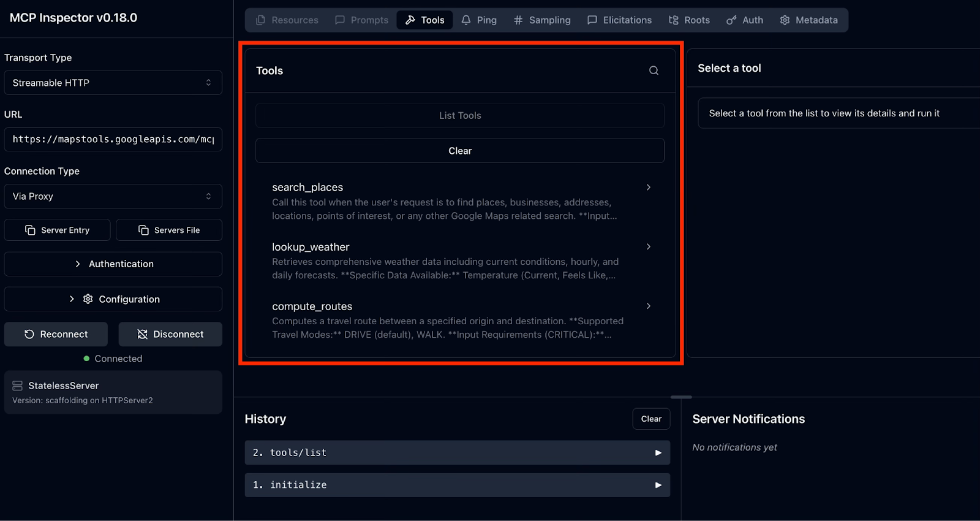The image size is (980, 521).
Task: Switch to the Sampling tab
Action: (x=542, y=20)
